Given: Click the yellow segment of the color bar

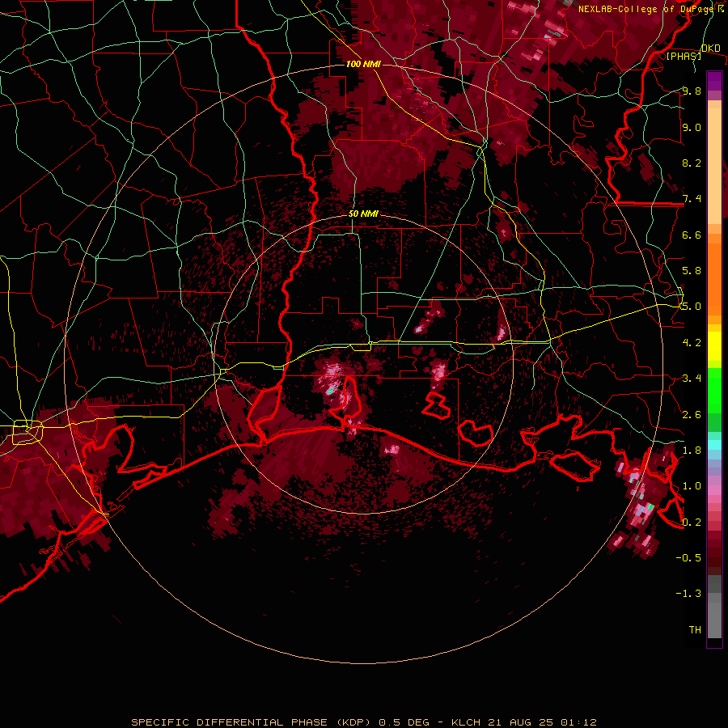Looking at the screenshot, I should coord(714,346).
